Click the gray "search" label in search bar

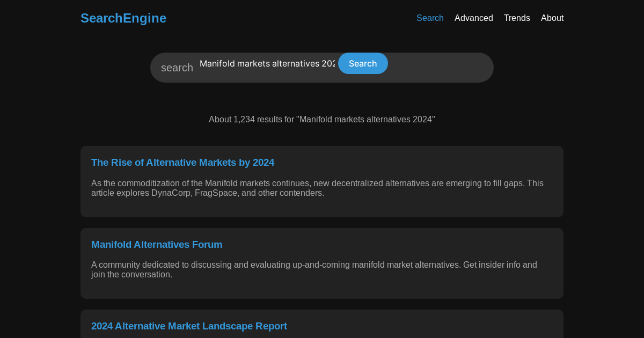[x=177, y=68]
